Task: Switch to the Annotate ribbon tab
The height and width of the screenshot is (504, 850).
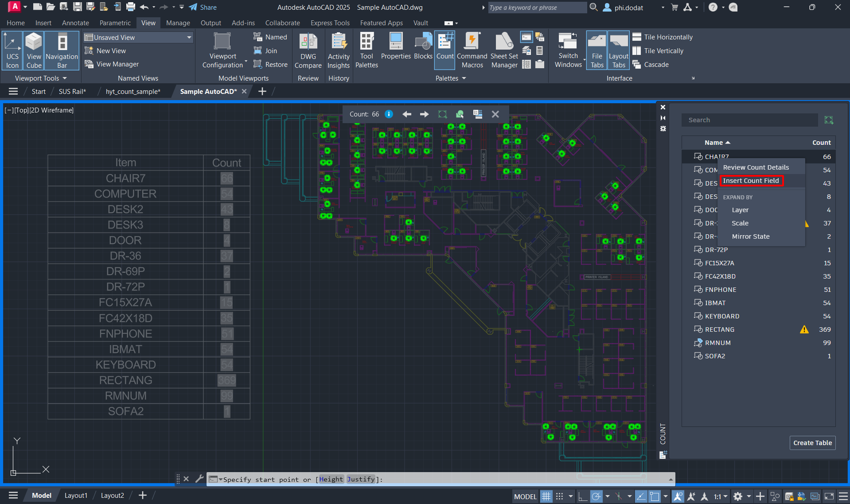Action: click(75, 23)
